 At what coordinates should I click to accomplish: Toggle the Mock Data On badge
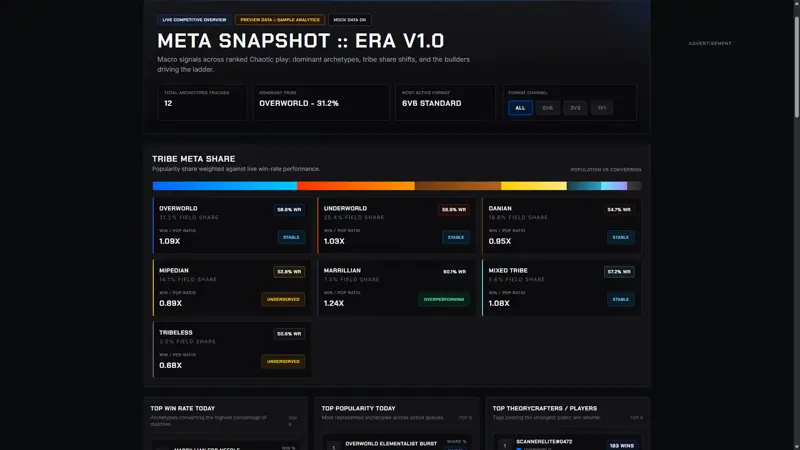(349, 20)
